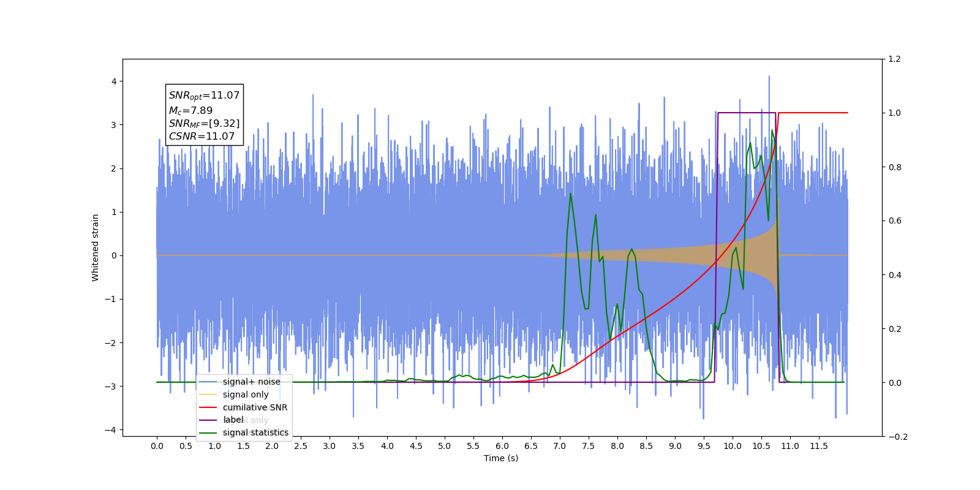Click the −1 tick on the strain axis
Viewport: 980px width, 490px height.
pos(110,299)
